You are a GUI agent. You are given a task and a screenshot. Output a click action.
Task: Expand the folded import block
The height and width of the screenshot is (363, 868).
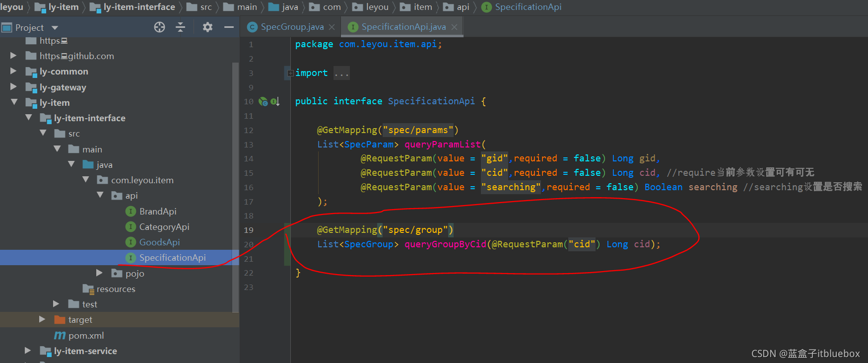290,73
